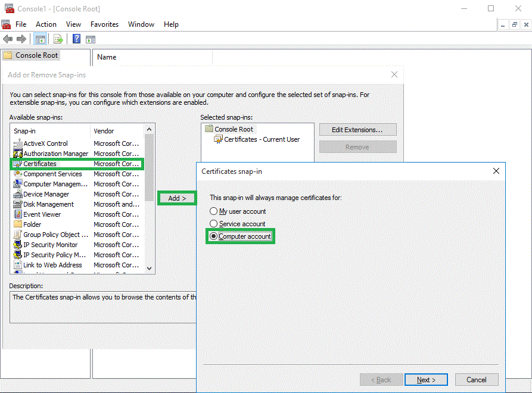Select the Device Manager snap-in icon
This screenshot has width=532, height=393.
pos(18,194)
